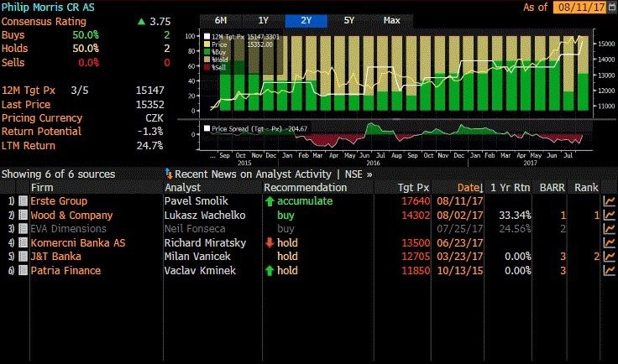The width and height of the screenshot is (618, 364).
Task: Click the green up arrow in Vaclav Kminek row
Action: click(270, 270)
